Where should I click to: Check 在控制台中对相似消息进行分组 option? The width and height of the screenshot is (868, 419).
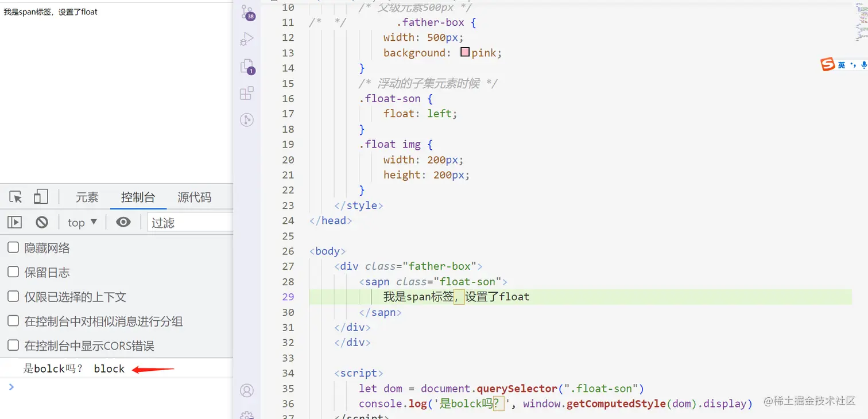pyautogui.click(x=13, y=321)
